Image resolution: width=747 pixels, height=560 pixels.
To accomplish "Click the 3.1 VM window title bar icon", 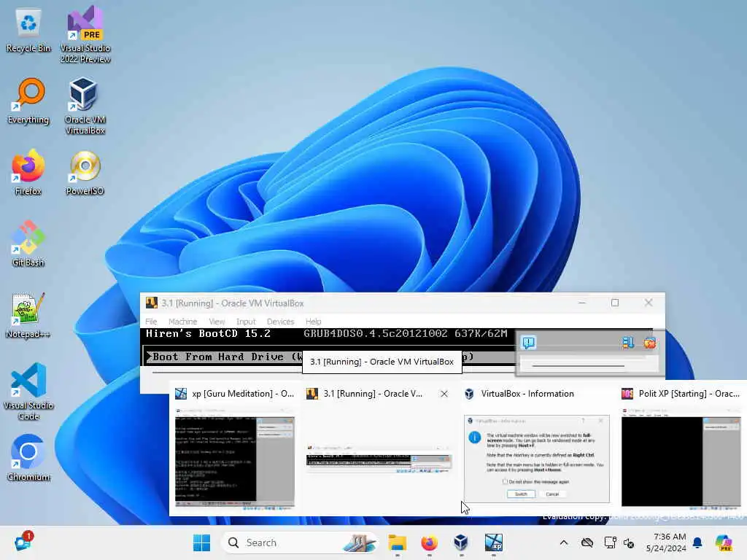I will (152, 303).
